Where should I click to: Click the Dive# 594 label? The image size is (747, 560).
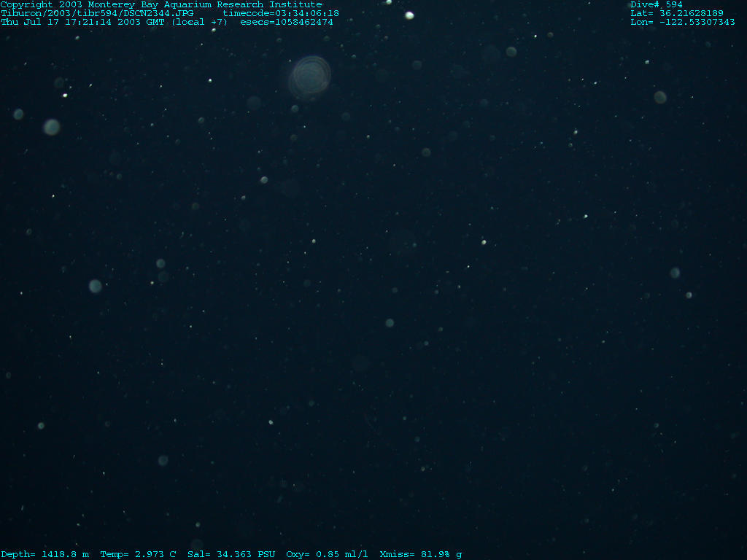click(657, 5)
